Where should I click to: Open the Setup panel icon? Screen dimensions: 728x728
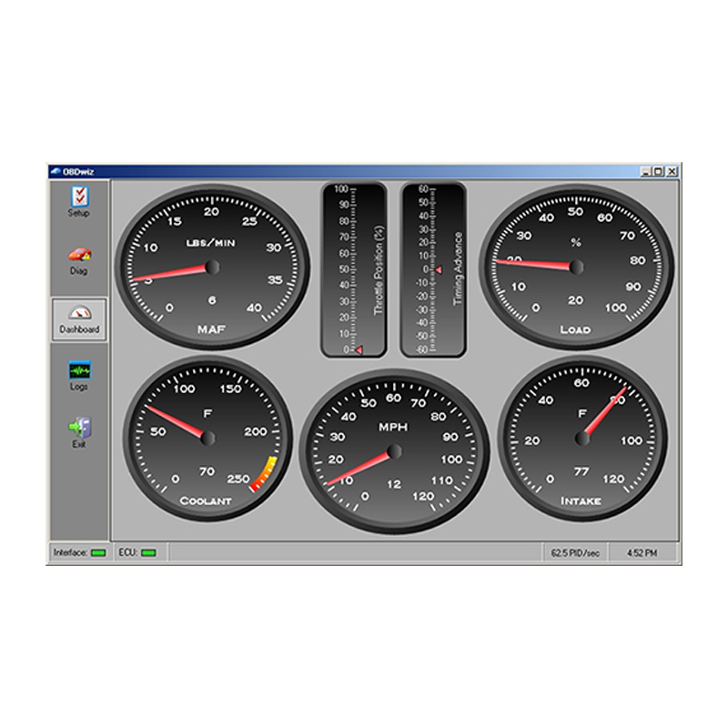point(79,197)
